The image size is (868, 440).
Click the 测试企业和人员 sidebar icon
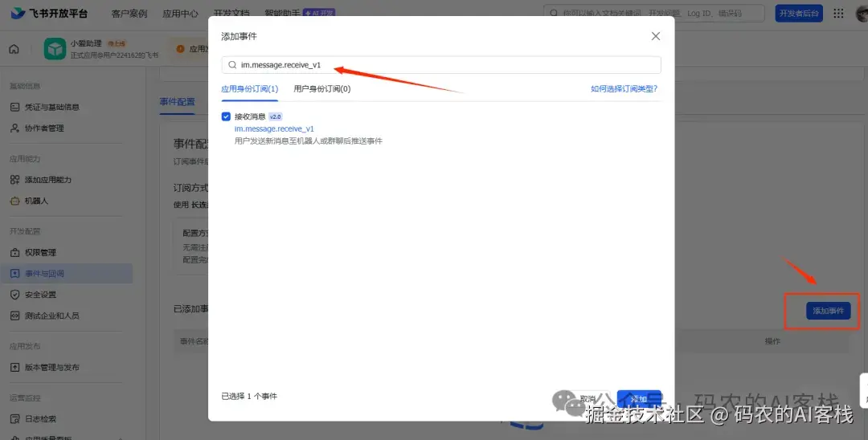coord(15,316)
